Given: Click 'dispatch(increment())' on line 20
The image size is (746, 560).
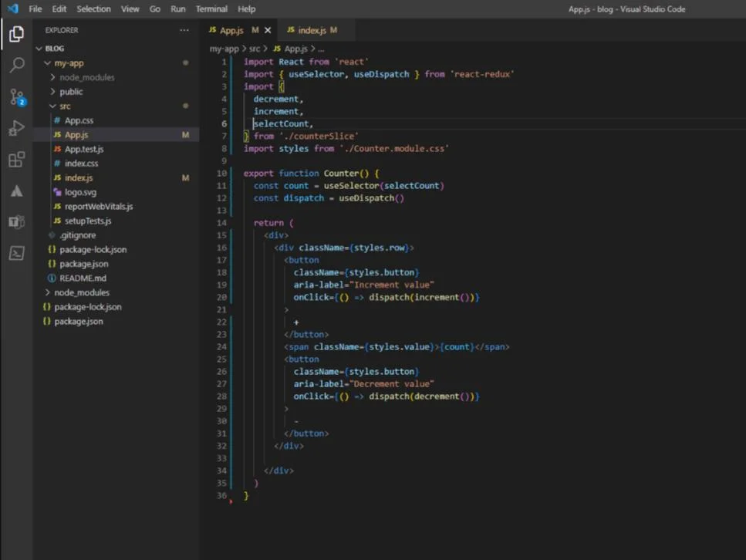Looking at the screenshot, I should (x=421, y=298).
